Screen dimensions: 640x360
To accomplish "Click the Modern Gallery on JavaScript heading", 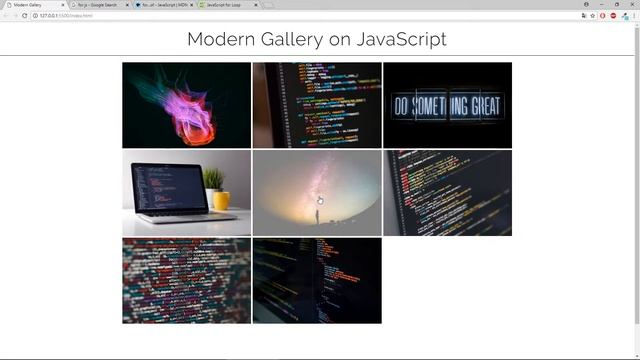I will (x=317, y=40).
